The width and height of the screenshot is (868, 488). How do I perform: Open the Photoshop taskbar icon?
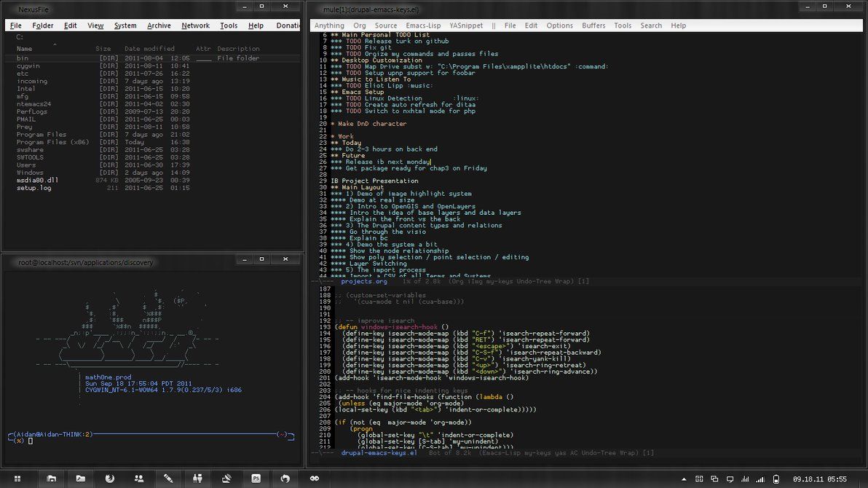coord(256,479)
